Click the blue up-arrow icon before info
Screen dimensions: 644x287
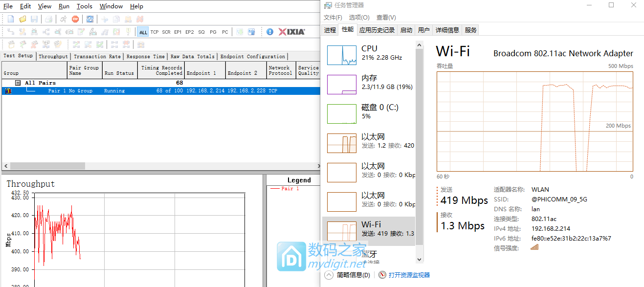pos(251,32)
